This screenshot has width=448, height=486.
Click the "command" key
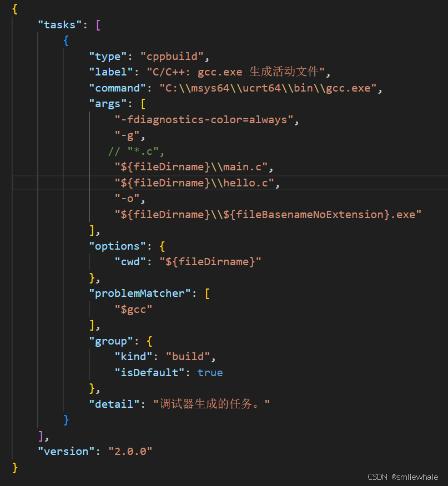(x=117, y=88)
